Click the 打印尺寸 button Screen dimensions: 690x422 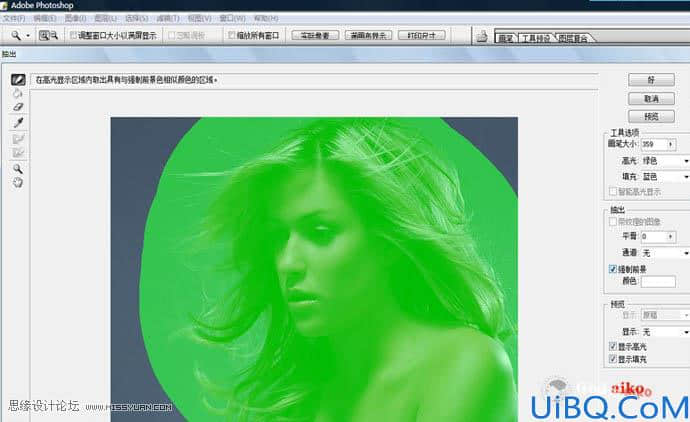[422, 36]
